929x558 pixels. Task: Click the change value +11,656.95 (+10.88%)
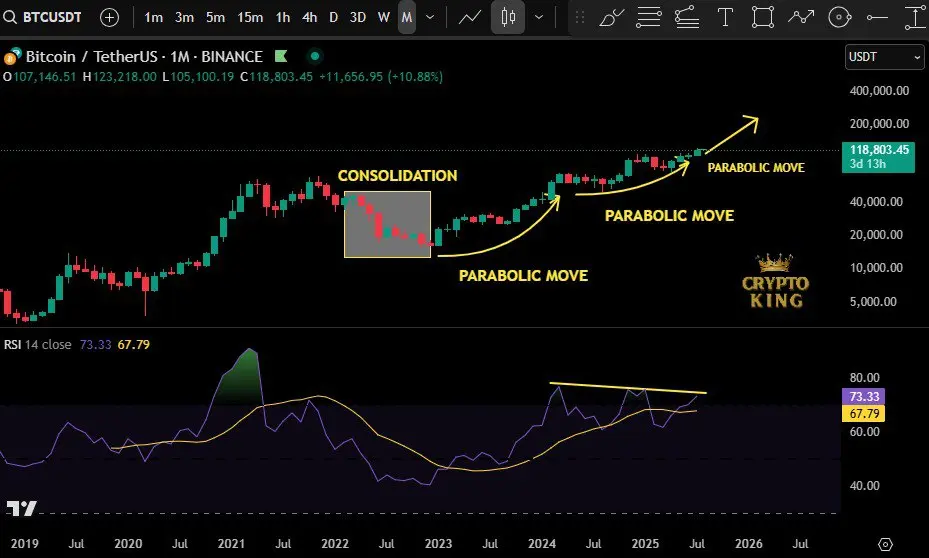(381, 77)
